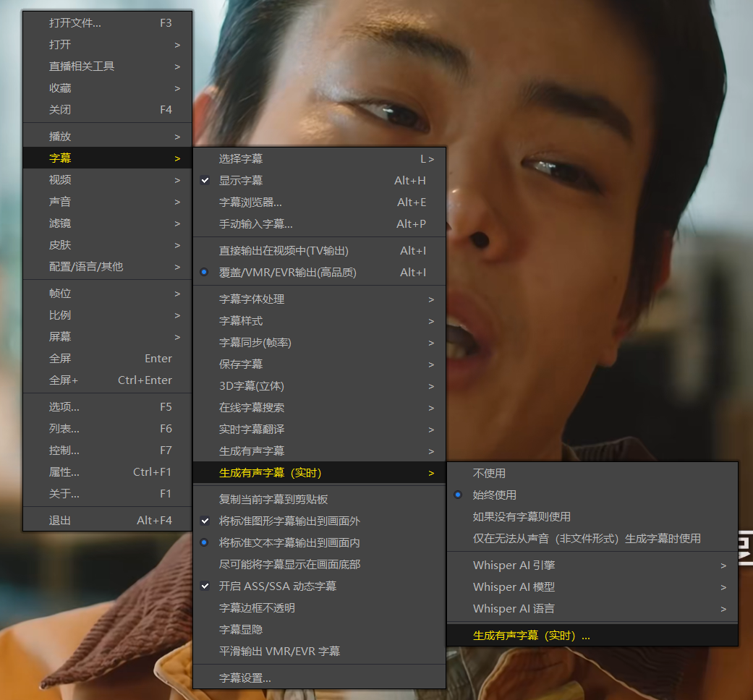Toggle 字幕边框不透明 option
Image resolution: width=753 pixels, height=700 pixels.
pos(319,608)
